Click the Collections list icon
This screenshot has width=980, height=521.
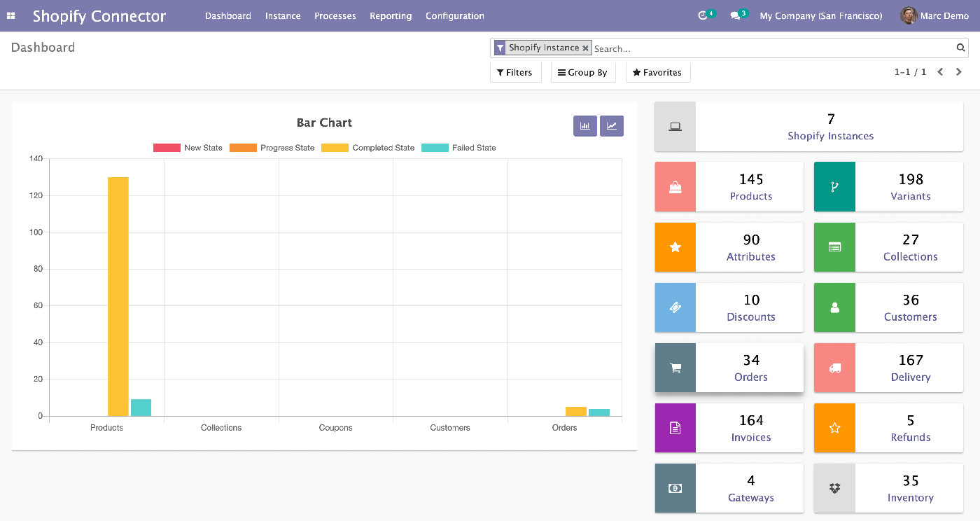pyautogui.click(x=834, y=247)
